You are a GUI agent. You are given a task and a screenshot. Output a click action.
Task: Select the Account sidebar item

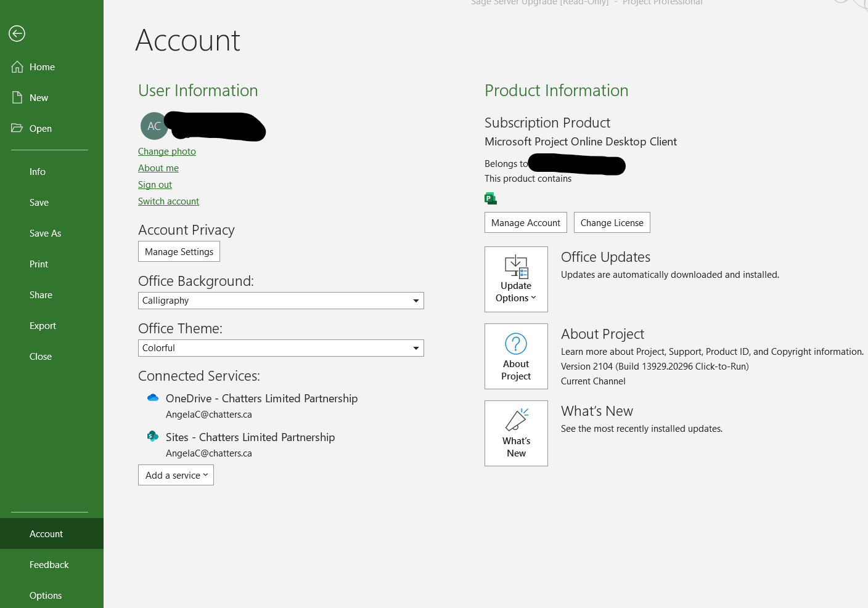coord(52,533)
